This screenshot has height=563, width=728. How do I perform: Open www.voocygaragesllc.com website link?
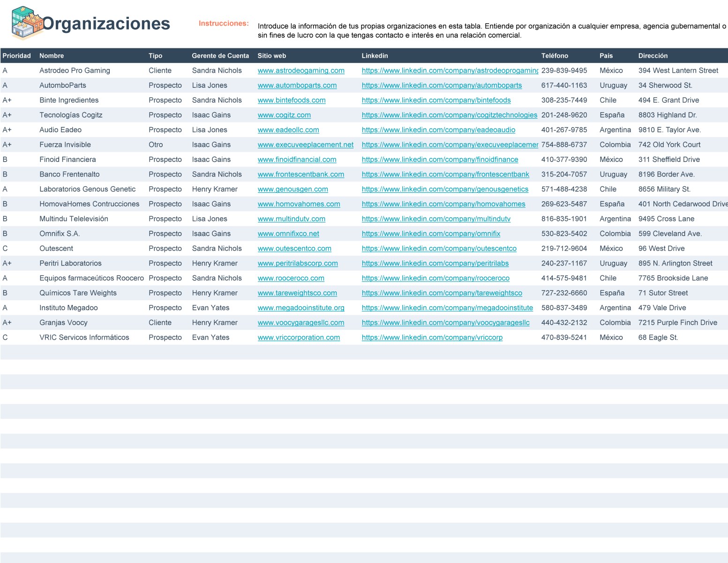[x=301, y=323]
